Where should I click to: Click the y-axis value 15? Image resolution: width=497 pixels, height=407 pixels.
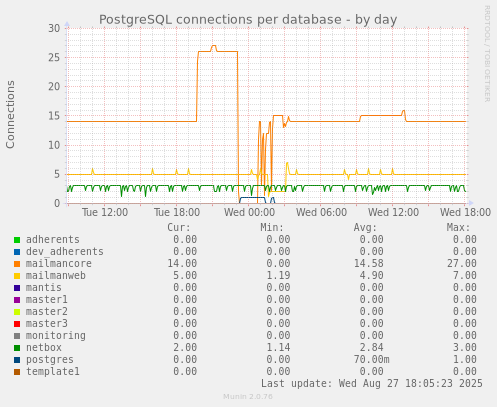54,116
